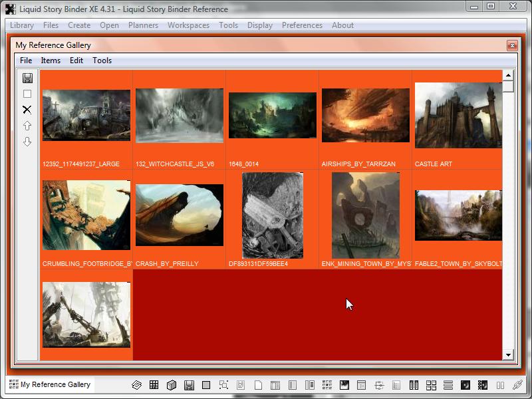The height and width of the screenshot is (399, 532).
Task: Close the My Reference Gallery window
Action: [511, 45]
